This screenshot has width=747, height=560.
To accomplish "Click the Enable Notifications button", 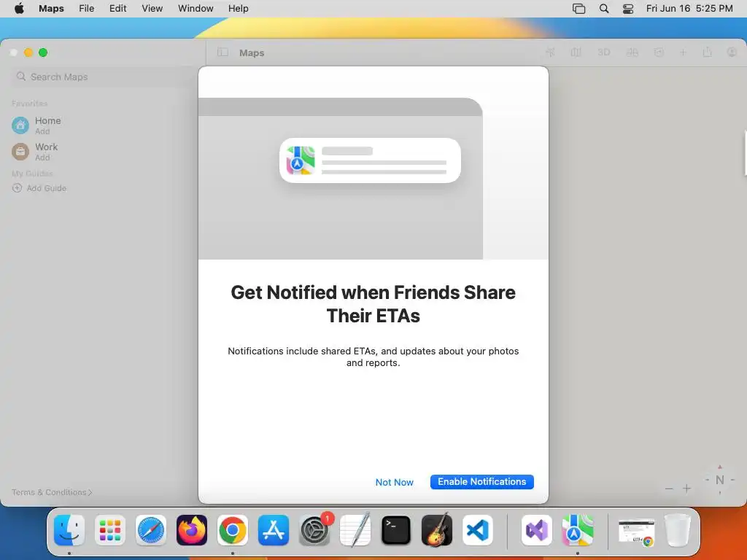I will tap(481, 482).
